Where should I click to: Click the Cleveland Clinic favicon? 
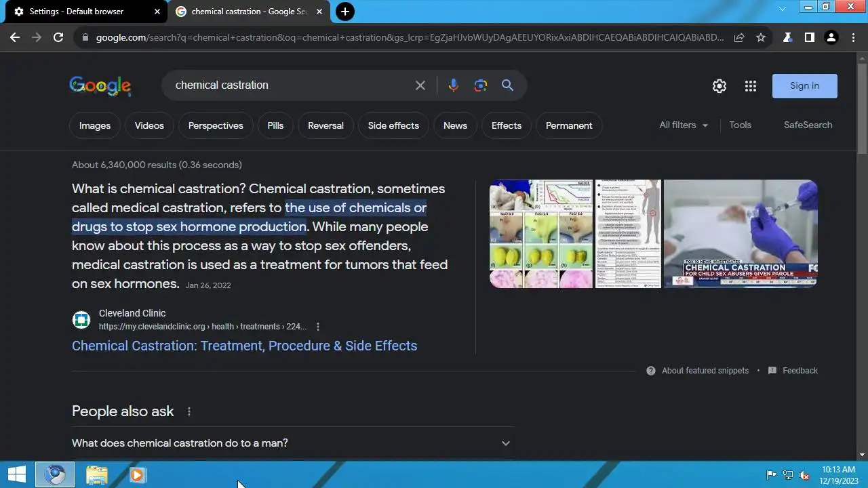(x=81, y=320)
